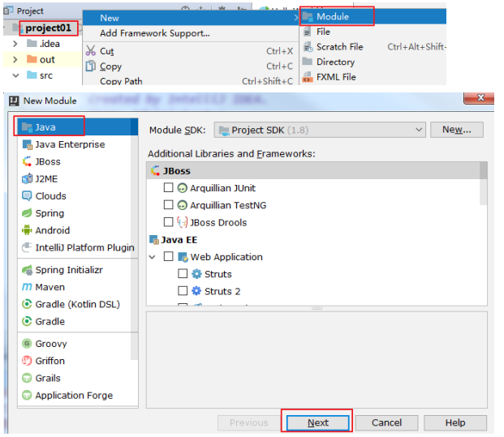Image resolution: width=504 pixels, height=437 pixels.
Task: Check the Struts 2 checkbox
Action: pyautogui.click(x=183, y=291)
